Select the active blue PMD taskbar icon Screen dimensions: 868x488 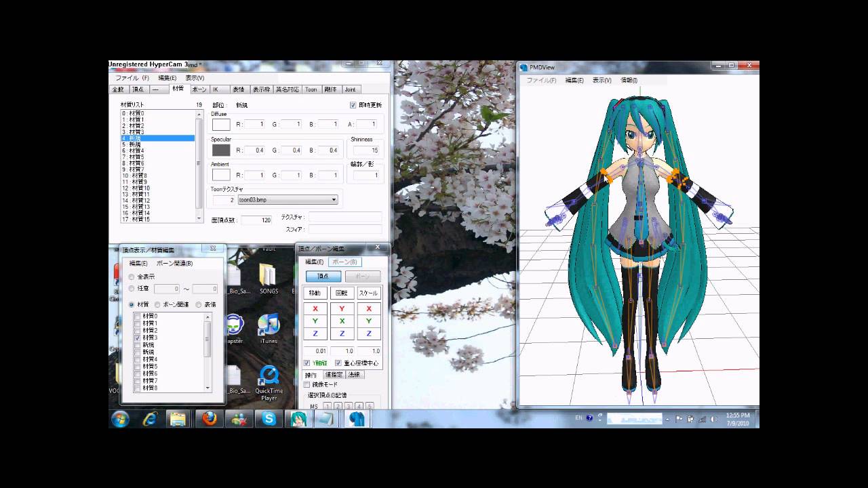coord(357,419)
